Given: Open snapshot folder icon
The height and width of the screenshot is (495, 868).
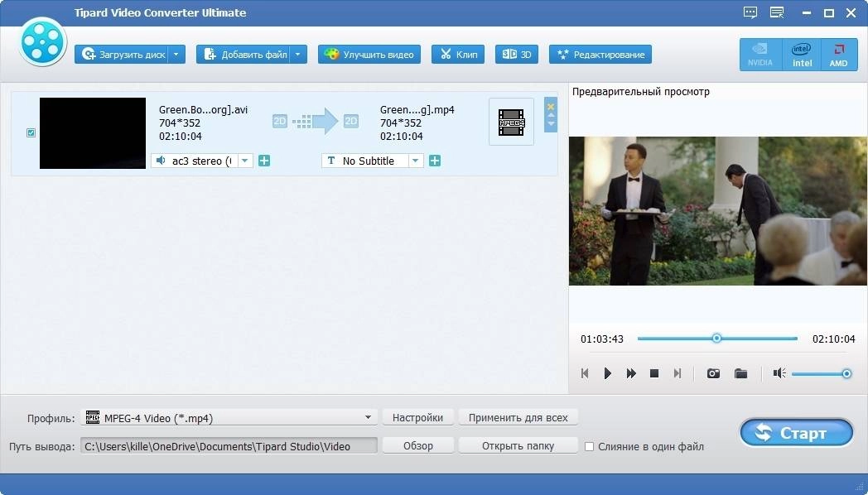Looking at the screenshot, I should [x=740, y=373].
